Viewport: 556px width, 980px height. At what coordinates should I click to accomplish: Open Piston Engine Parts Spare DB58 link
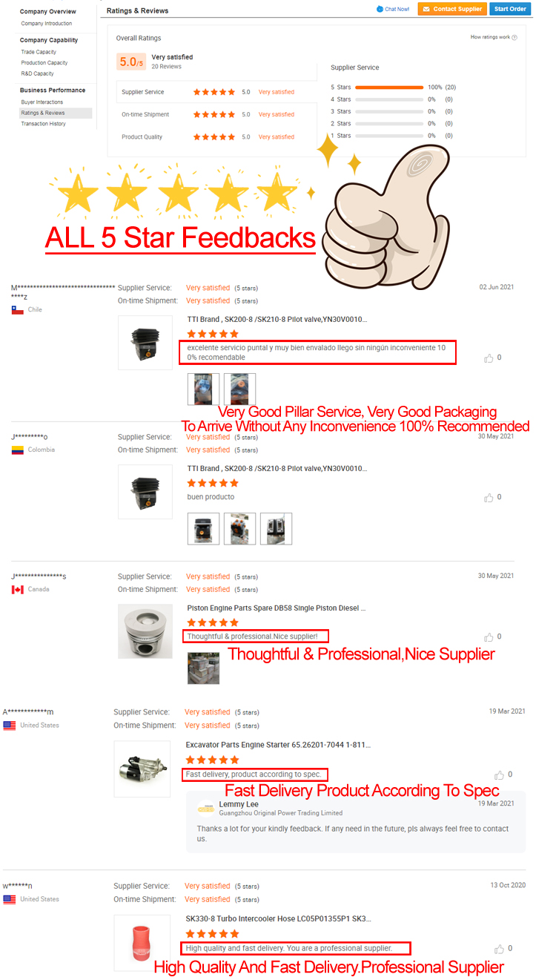click(277, 608)
